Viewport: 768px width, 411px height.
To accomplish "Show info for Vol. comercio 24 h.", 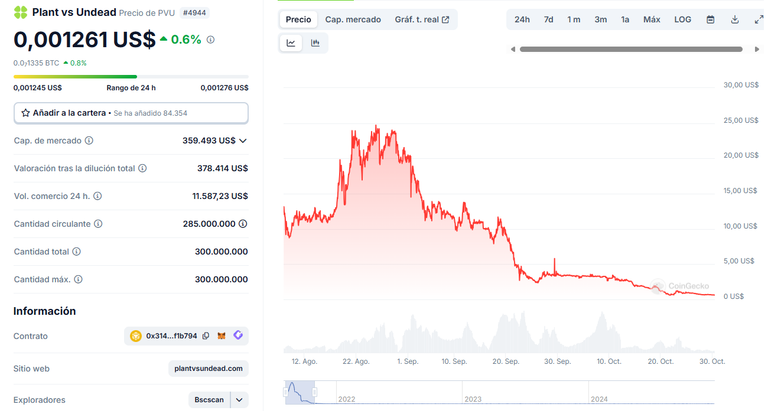I will (x=98, y=196).
